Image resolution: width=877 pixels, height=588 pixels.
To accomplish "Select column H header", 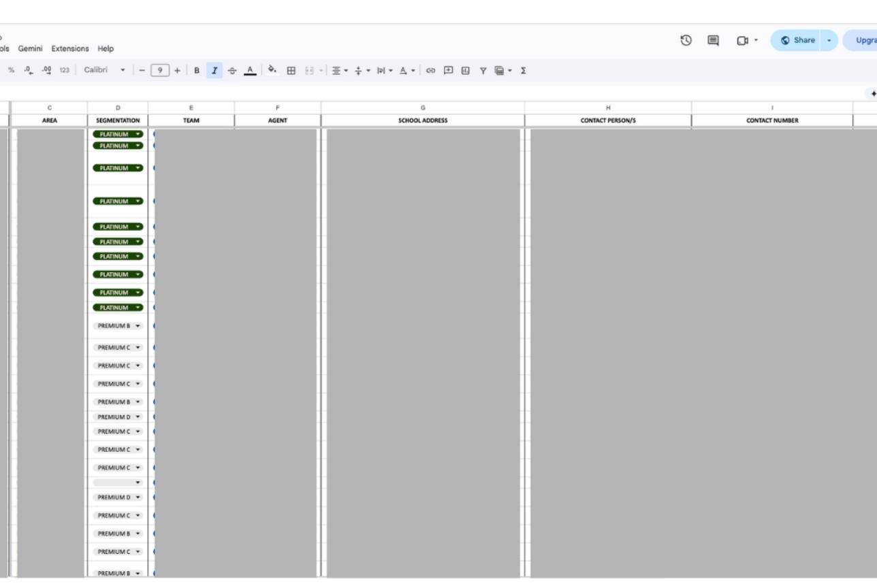I will click(608, 108).
